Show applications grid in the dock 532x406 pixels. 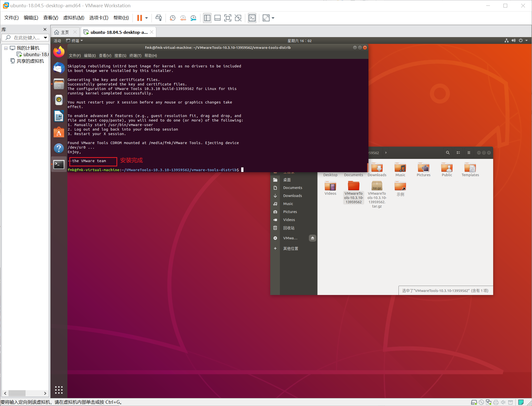[x=59, y=390]
